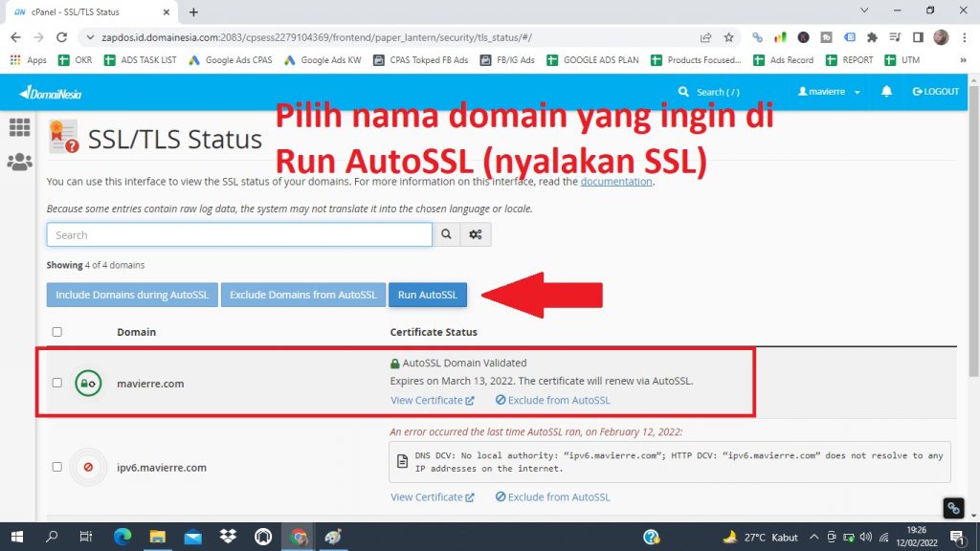Expand the mavierre user dropdown
The image size is (980, 551).
(x=829, y=92)
